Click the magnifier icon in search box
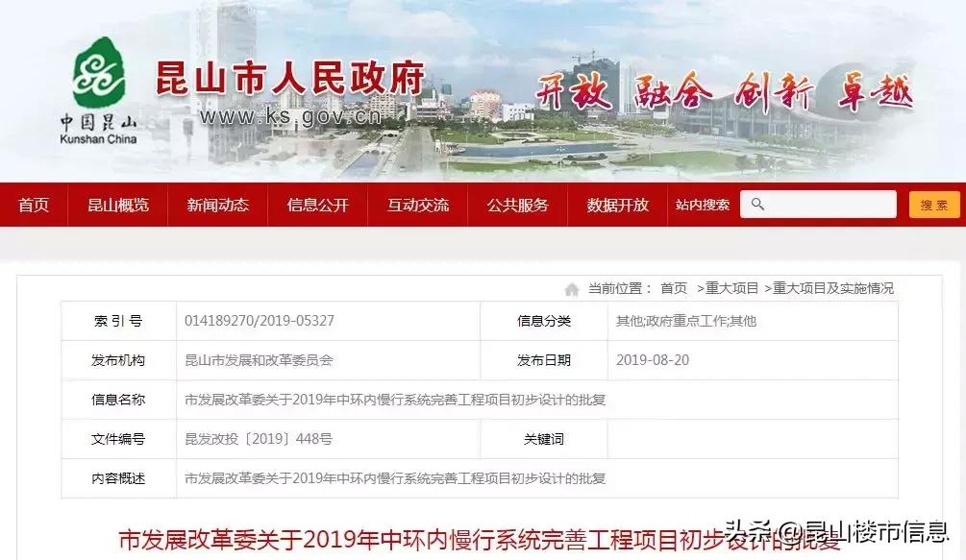 [x=757, y=205]
